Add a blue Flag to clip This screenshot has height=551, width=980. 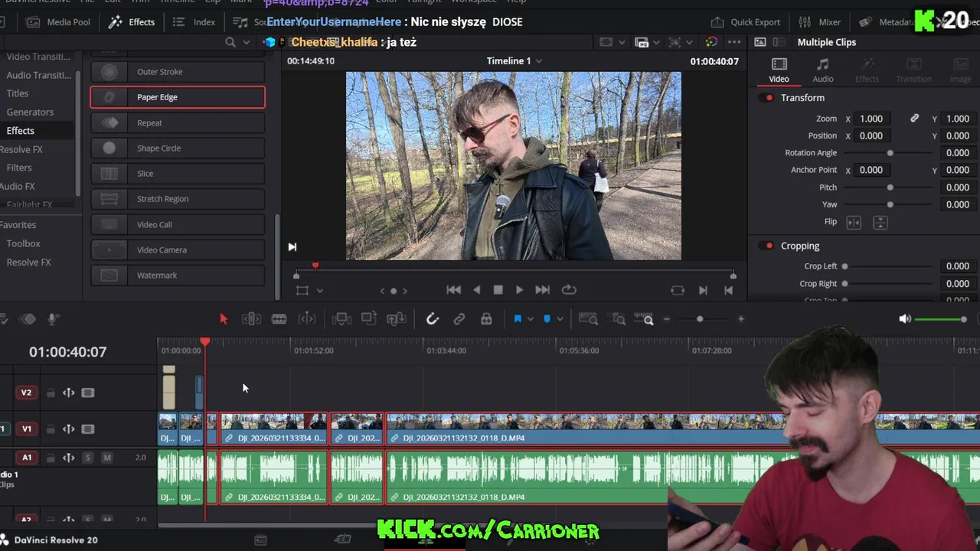click(x=518, y=319)
